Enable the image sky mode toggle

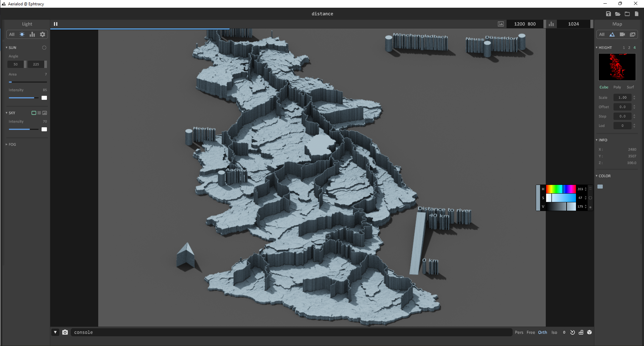click(45, 113)
